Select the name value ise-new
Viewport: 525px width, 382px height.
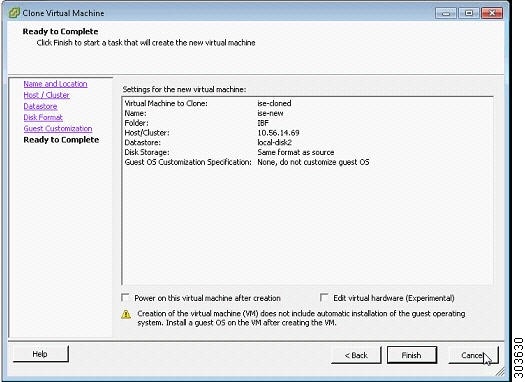[x=270, y=113]
